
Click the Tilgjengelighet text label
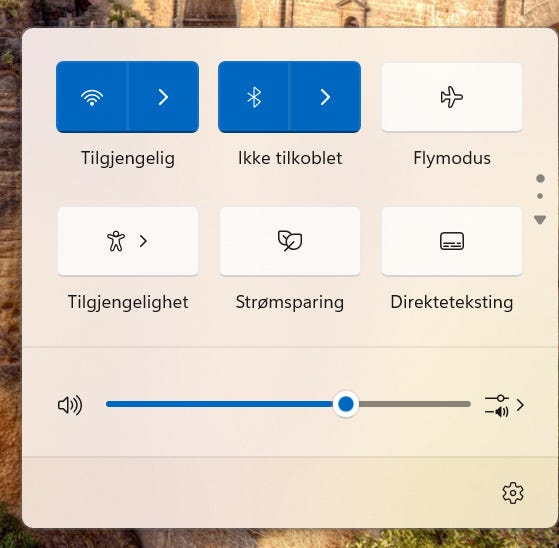[128, 302]
